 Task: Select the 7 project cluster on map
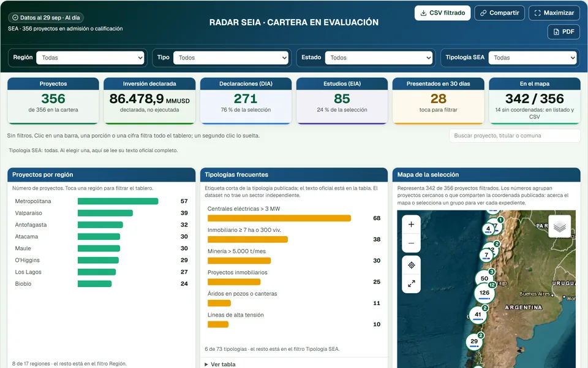pyautogui.click(x=486, y=255)
